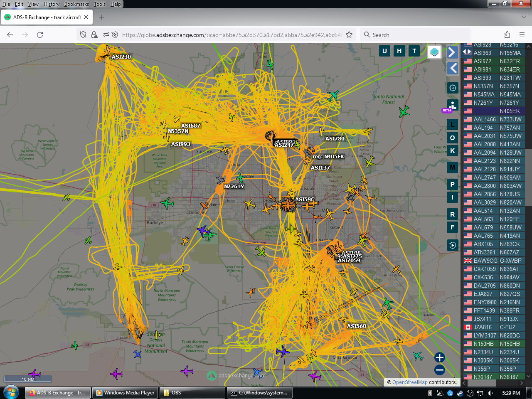Select the ASI230 aircraft label
The height and width of the screenshot is (399, 532).
121,57
